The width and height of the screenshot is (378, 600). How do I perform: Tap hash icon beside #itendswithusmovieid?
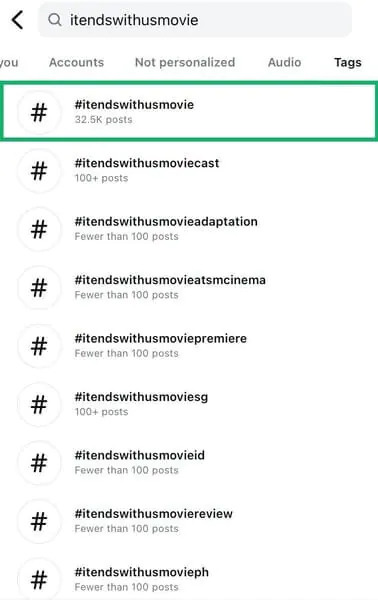(39, 463)
